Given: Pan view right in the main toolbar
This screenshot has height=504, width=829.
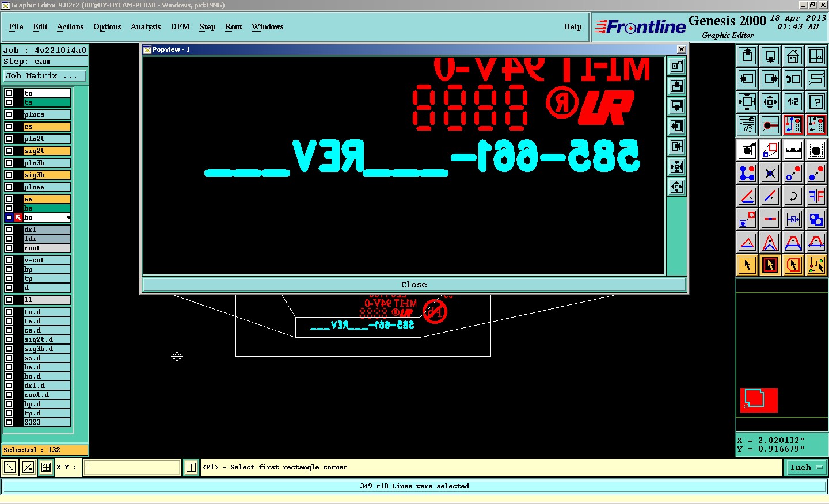Looking at the screenshot, I should 770,79.
